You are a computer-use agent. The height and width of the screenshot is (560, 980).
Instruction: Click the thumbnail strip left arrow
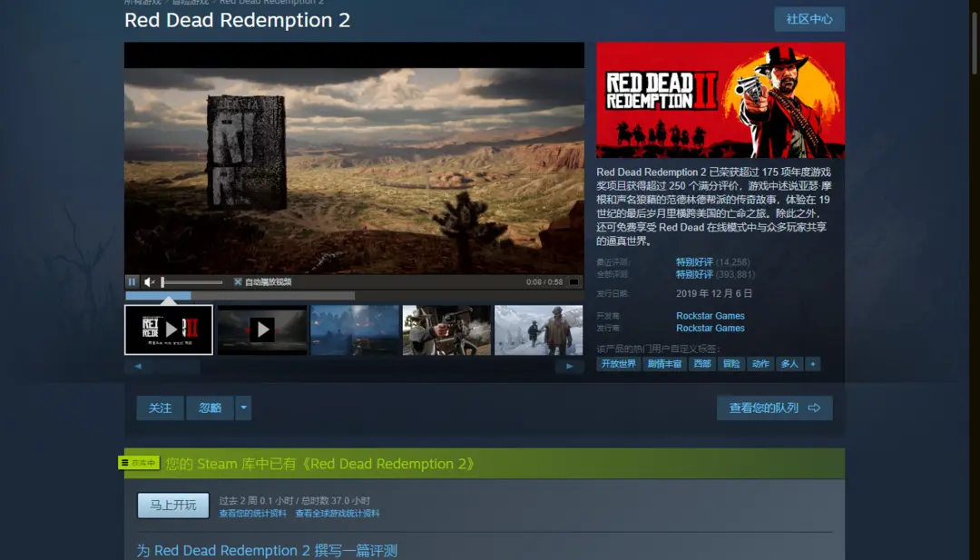[138, 367]
